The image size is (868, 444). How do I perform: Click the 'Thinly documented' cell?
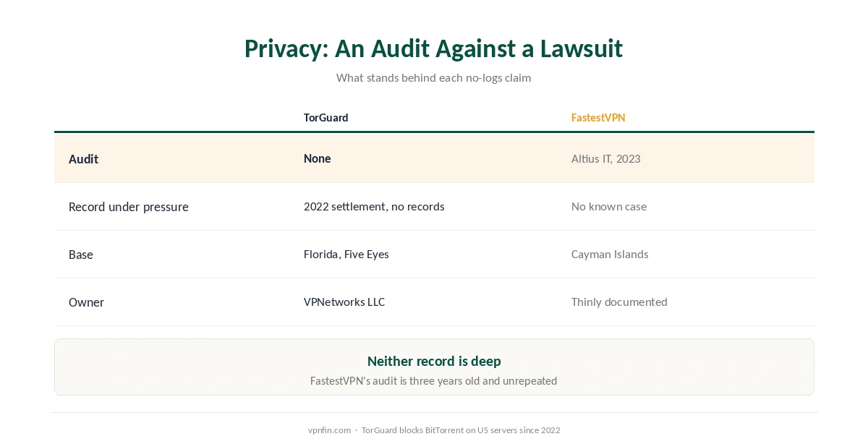pos(618,302)
